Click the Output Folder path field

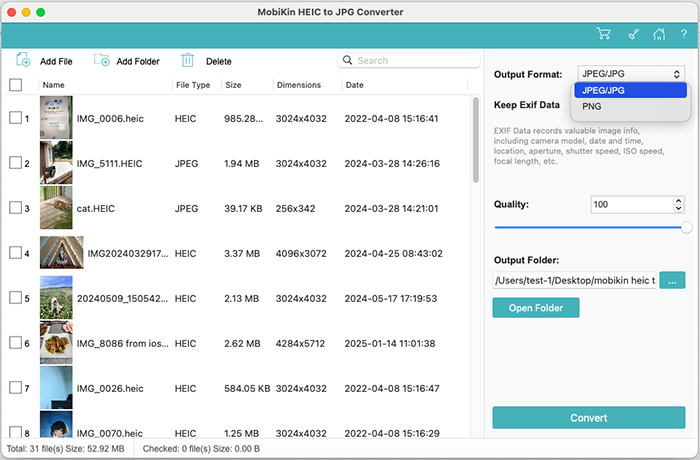coord(575,280)
